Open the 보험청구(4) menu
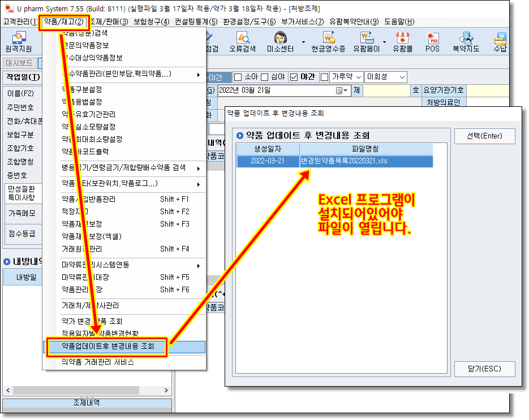The width and height of the screenshot is (529, 420). coord(151,22)
